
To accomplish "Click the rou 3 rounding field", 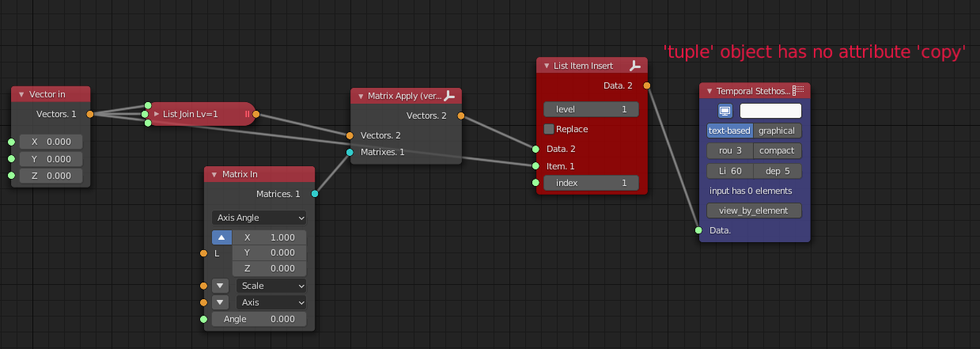I will 730,150.
